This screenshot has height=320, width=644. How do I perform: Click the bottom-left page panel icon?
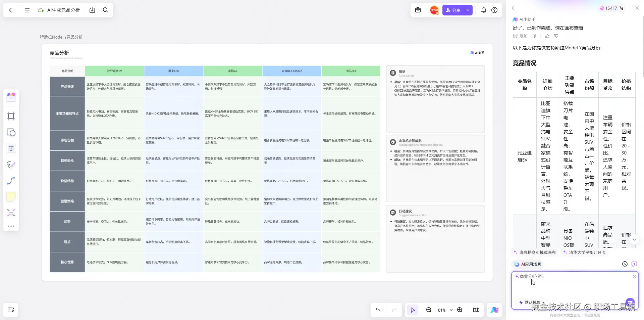pyautogui.click(x=11, y=310)
